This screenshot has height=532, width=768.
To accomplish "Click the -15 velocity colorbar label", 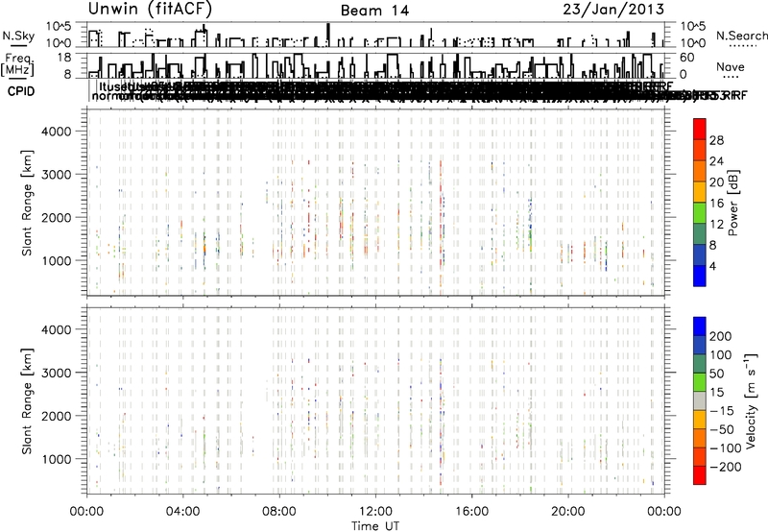I will point(722,411).
